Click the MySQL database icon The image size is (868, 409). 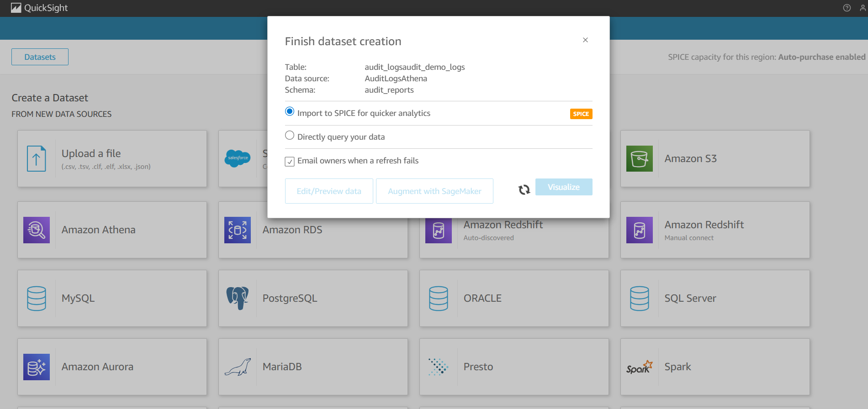[x=37, y=298]
